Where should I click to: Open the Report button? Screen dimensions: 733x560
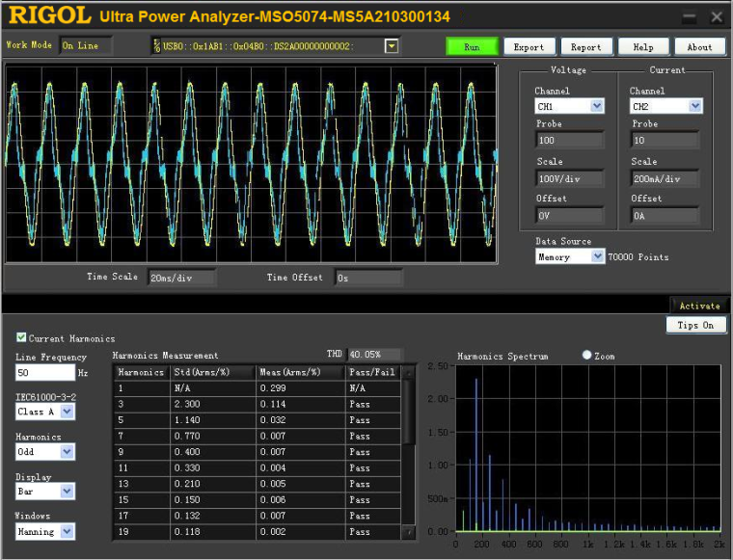click(x=585, y=46)
